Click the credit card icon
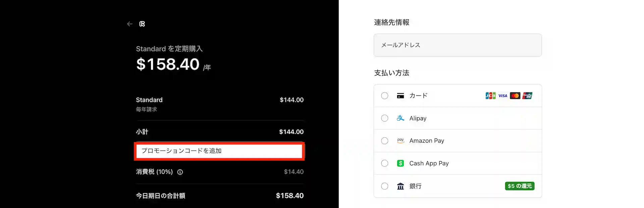This screenshot has width=644, height=208. (x=400, y=96)
